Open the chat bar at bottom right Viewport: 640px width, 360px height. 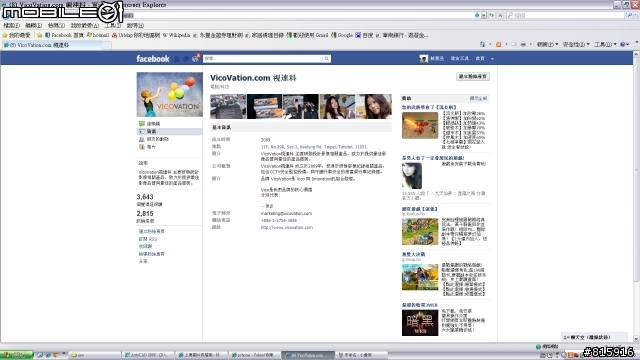coord(593,337)
